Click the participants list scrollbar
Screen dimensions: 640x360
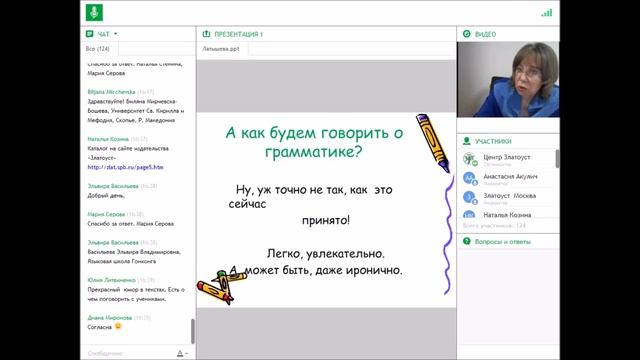[557, 159]
